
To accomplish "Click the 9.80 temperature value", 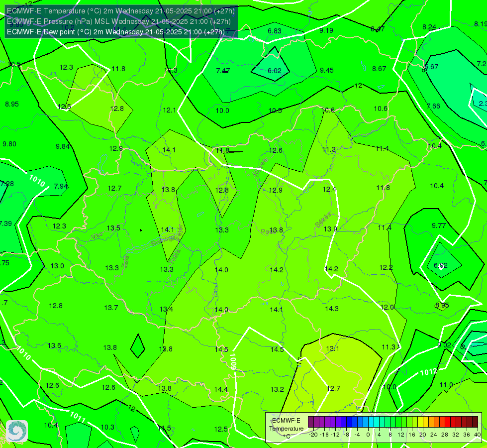I will 9,144.
